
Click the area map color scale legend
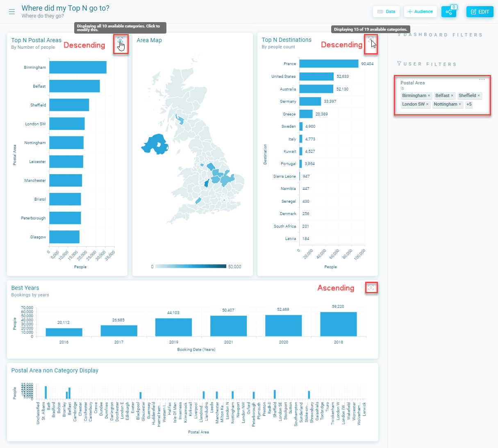click(x=191, y=267)
